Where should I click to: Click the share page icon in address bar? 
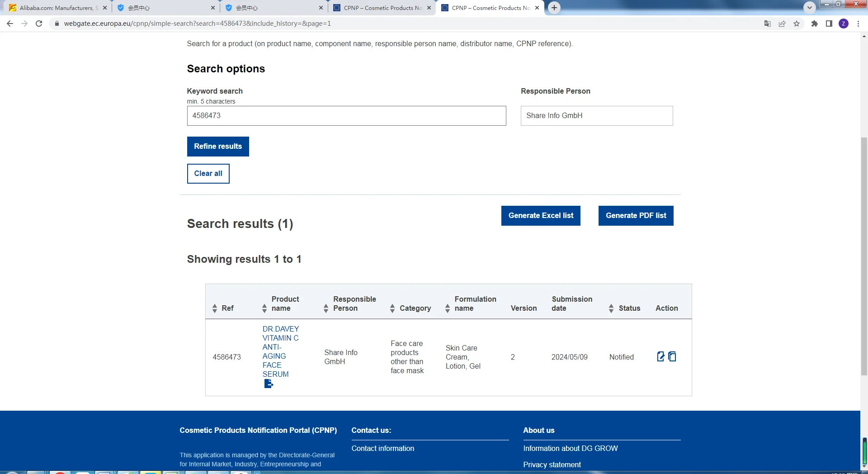[x=782, y=24]
